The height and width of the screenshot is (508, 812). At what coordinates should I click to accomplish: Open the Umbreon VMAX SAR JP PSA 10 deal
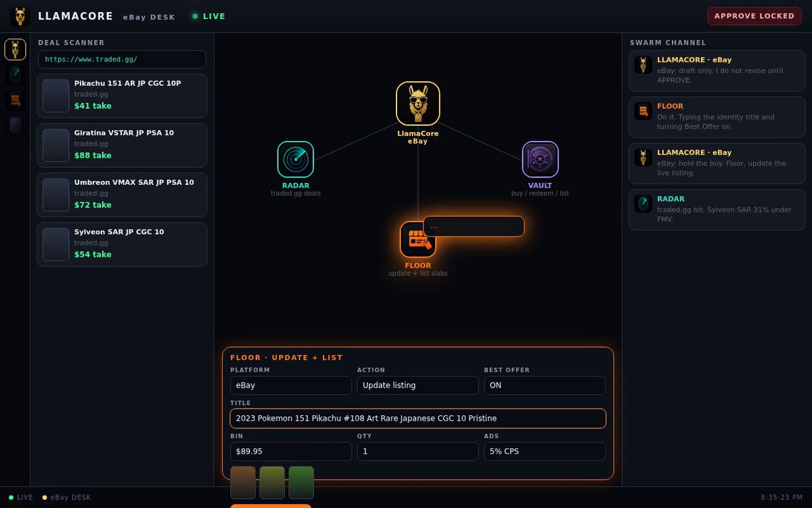(122, 194)
